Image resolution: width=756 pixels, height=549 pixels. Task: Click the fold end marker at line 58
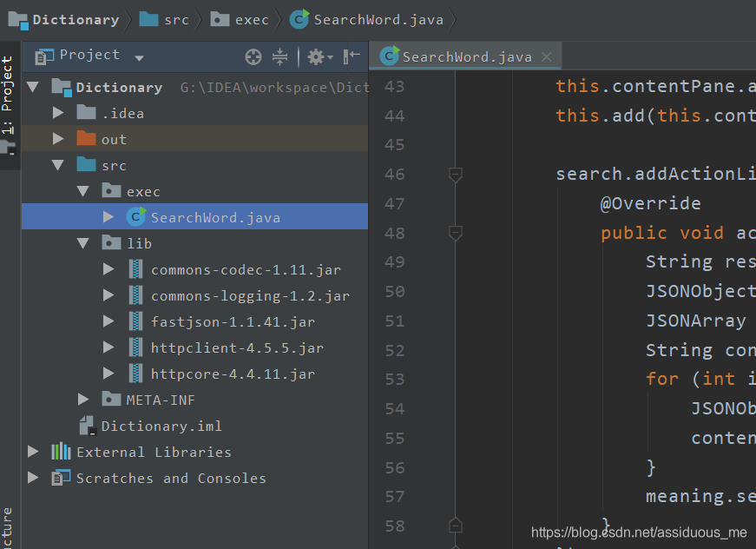(x=455, y=525)
